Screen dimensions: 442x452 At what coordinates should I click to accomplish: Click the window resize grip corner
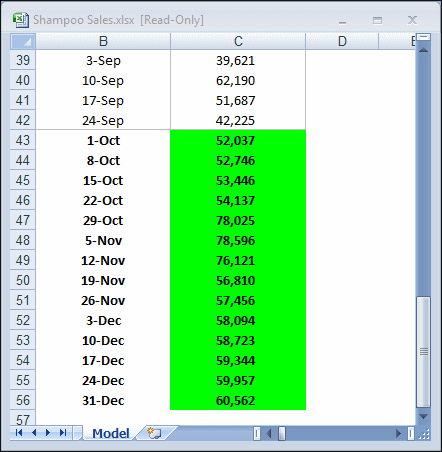424,434
